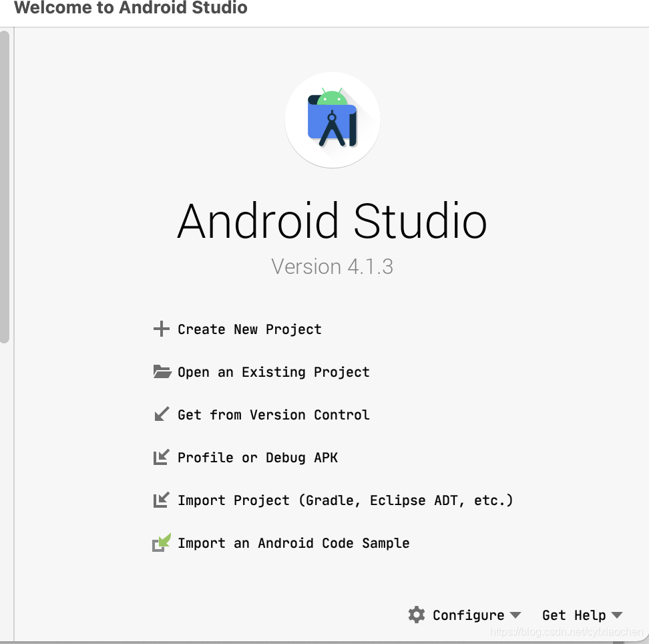Expand the Get Help menu label

point(574,615)
